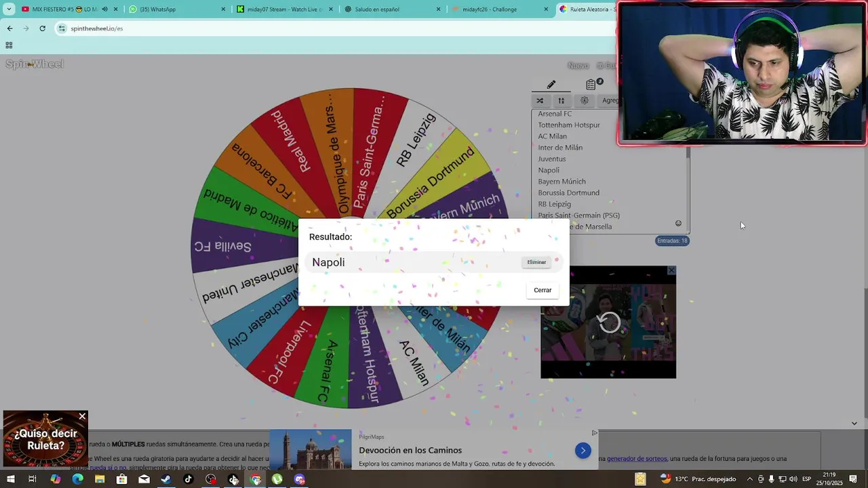Select 'Paris Saint-Germain (PSG)' in entries list
Image resolution: width=868 pixels, height=488 pixels.
coord(578,216)
